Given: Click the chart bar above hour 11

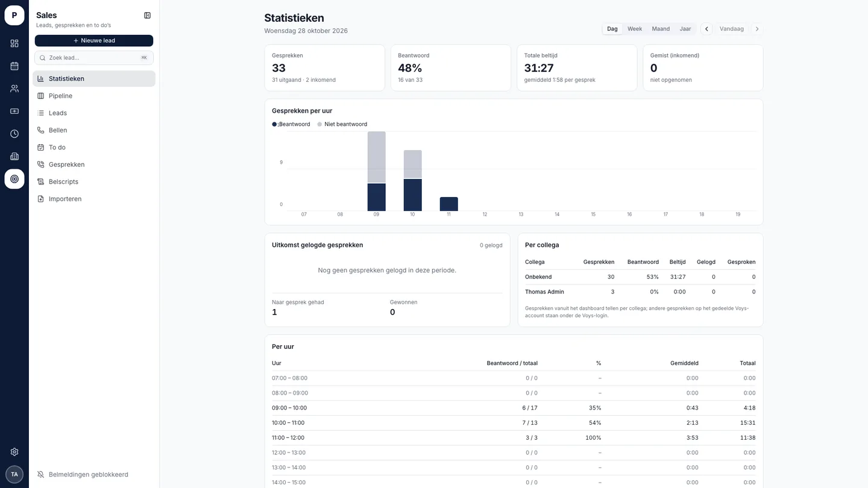Looking at the screenshot, I should click(449, 204).
